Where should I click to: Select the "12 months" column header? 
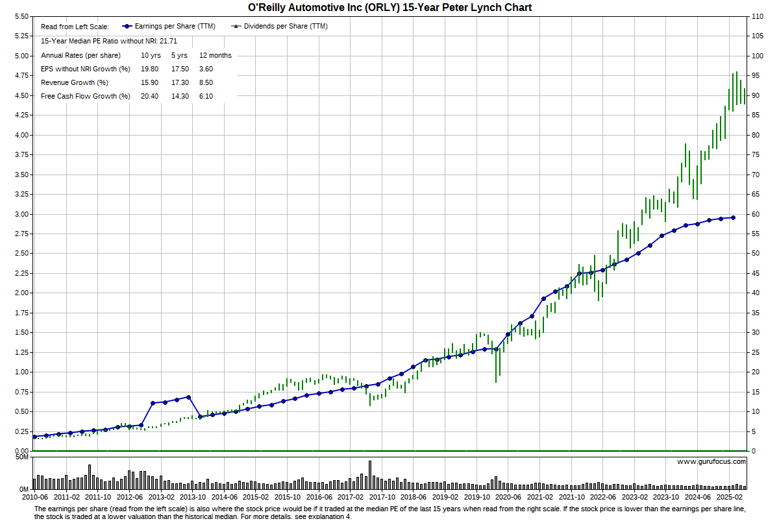point(216,55)
